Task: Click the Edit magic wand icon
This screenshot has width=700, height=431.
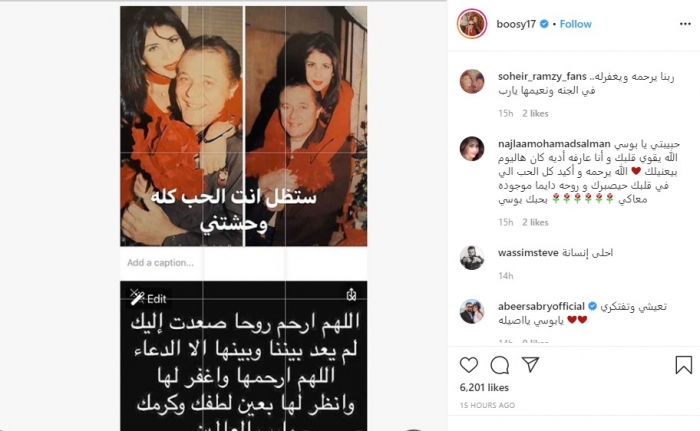Action: (x=137, y=297)
